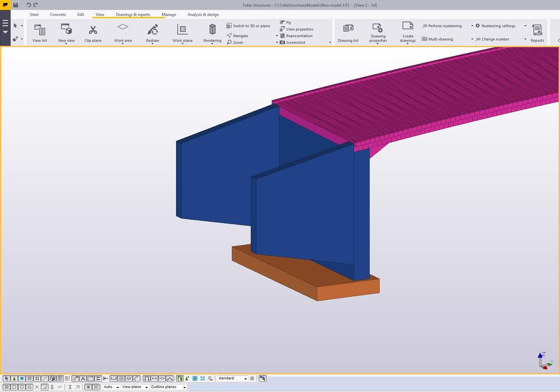This screenshot has height=392, width=560.
Task: Select the Work area tool
Action: [x=123, y=33]
